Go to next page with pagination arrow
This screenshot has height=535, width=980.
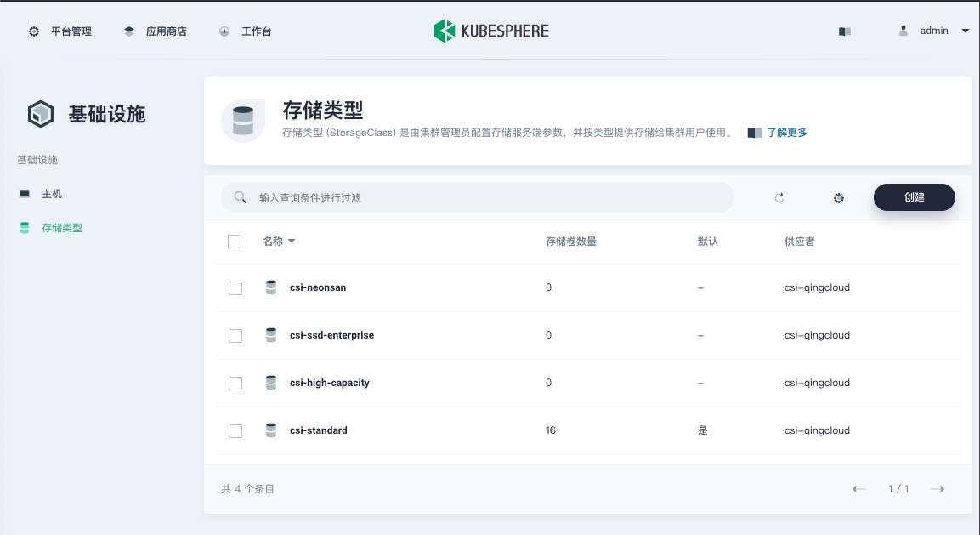938,488
